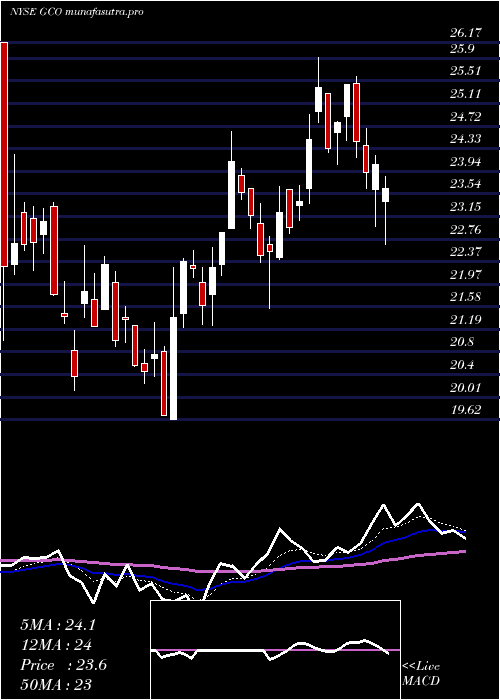
Task: Select the 23.54 price axis label
Action: pyautogui.click(x=466, y=184)
